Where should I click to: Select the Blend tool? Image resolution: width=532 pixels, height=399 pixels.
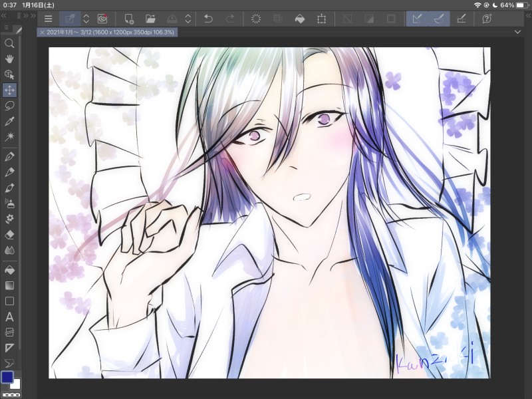pyautogui.click(x=9, y=251)
